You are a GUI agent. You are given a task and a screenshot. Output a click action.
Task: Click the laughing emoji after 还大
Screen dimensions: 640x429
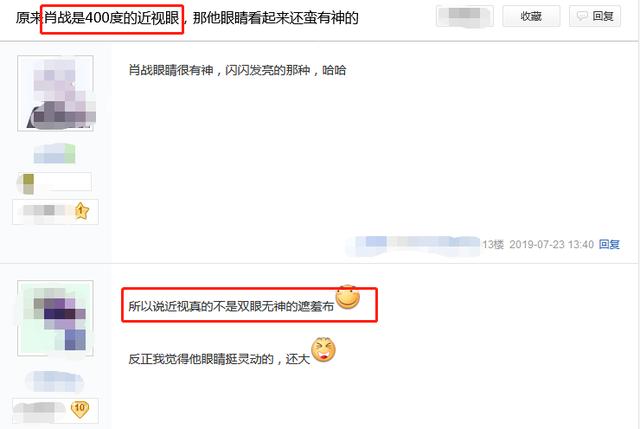point(323,350)
